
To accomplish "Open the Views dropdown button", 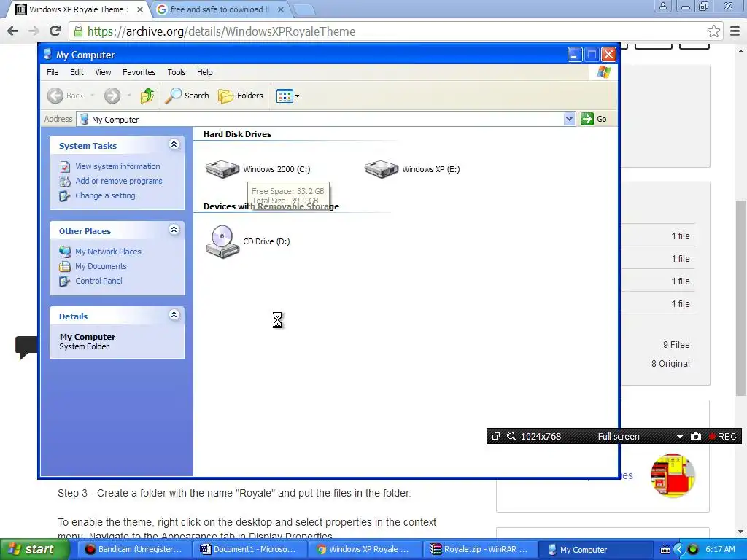I will tap(287, 96).
